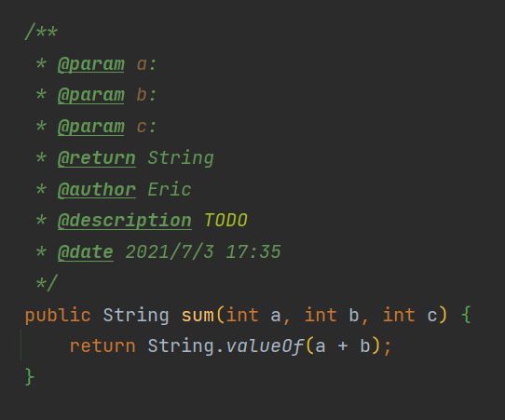The height and width of the screenshot is (420, 505).
Task: Click the @description Javadoc tag
Action: tap(125, 221)
